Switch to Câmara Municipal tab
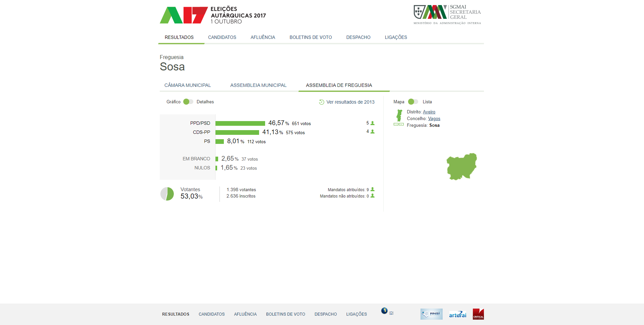Viewport: 644px width, 325px height. click(x=188, y=85)
